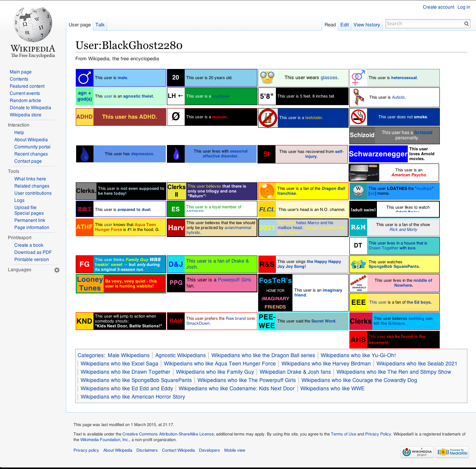Click the Create account link

[x=438, y=7]
